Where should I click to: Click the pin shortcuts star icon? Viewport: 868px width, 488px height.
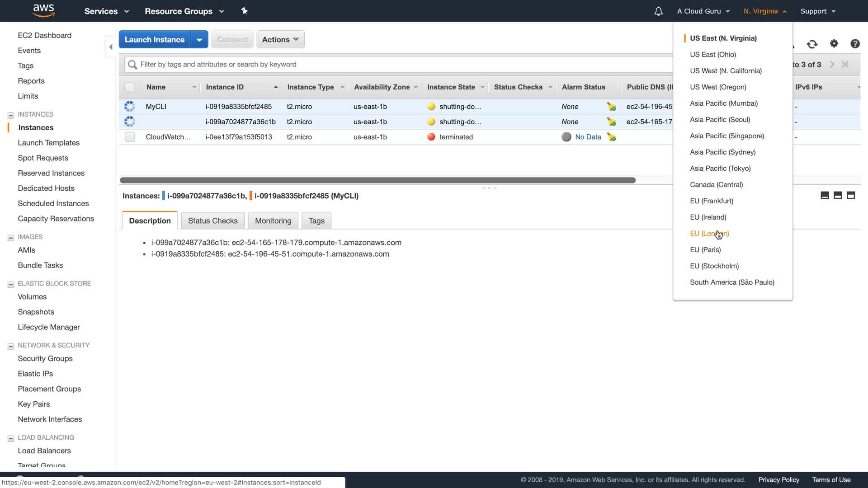coord(244,11)
